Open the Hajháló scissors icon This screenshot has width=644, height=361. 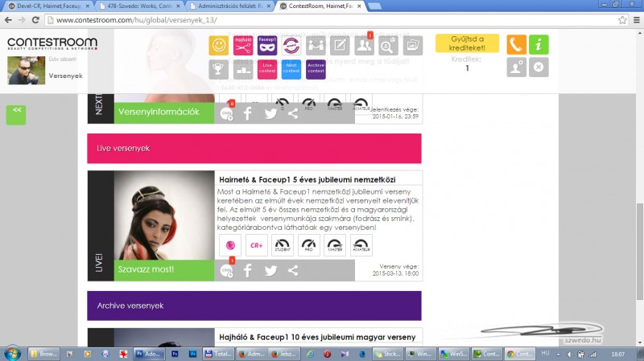pyautogui.click(x=243, y=45)
